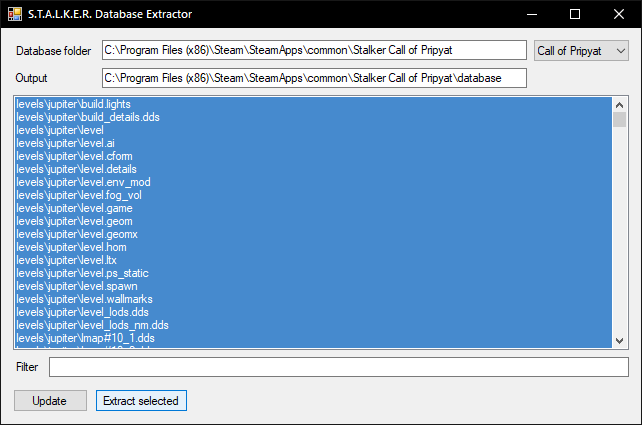This screenshot has width=642, height=425.
Task: Click the Output path field
Action: [314, 78]
